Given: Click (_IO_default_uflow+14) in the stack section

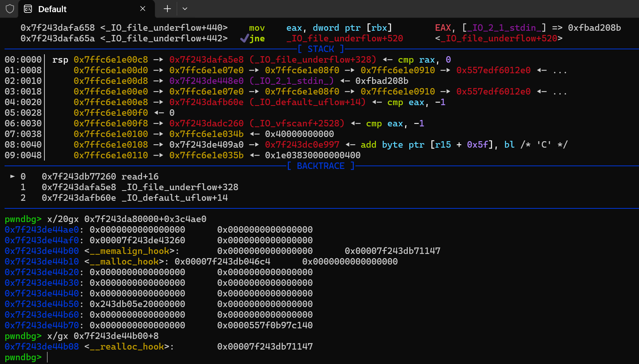Looking at the screenshot, I should (x=308, y=102).
